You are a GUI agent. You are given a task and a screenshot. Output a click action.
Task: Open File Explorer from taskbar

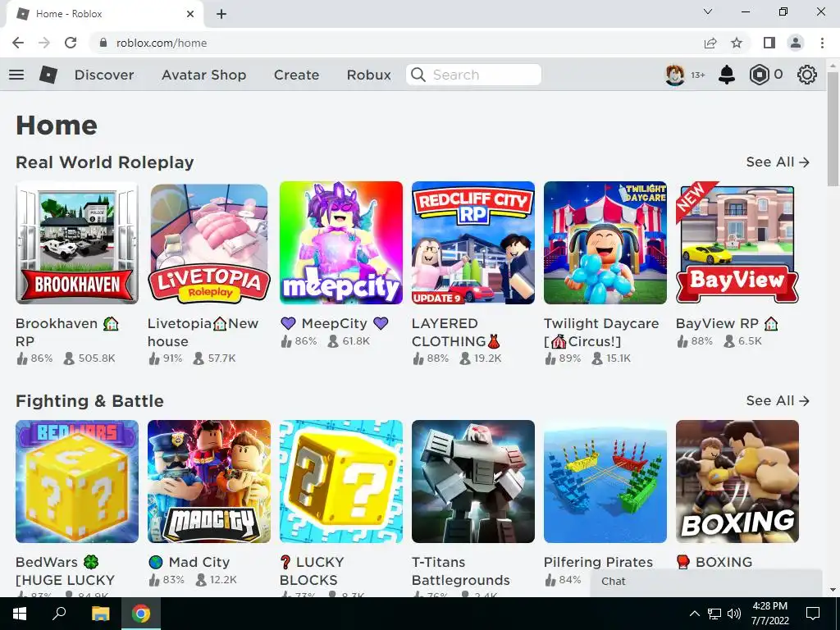point(100,614)
